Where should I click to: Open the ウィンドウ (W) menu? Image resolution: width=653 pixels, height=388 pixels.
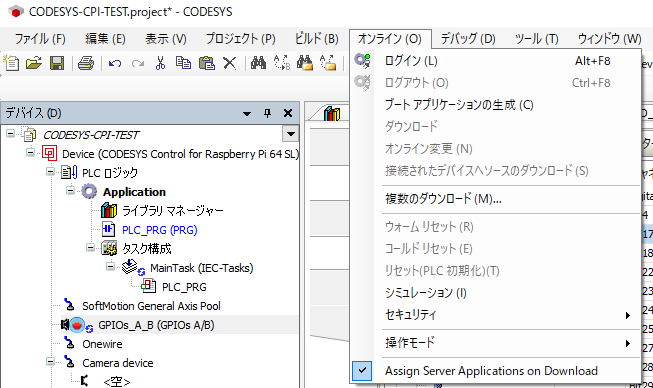tap(609, 39)
